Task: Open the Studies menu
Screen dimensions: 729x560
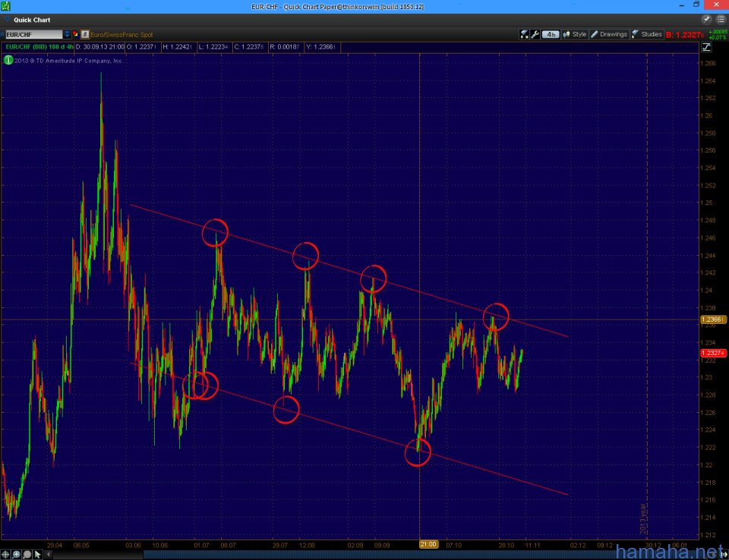Action: click(x=647, y=34)
